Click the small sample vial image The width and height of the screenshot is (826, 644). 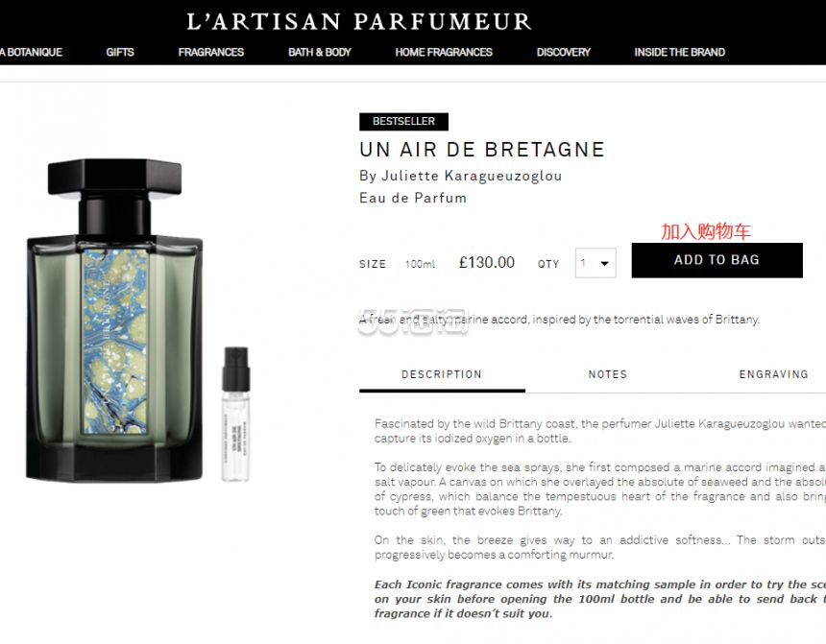(x=235, y=414)
